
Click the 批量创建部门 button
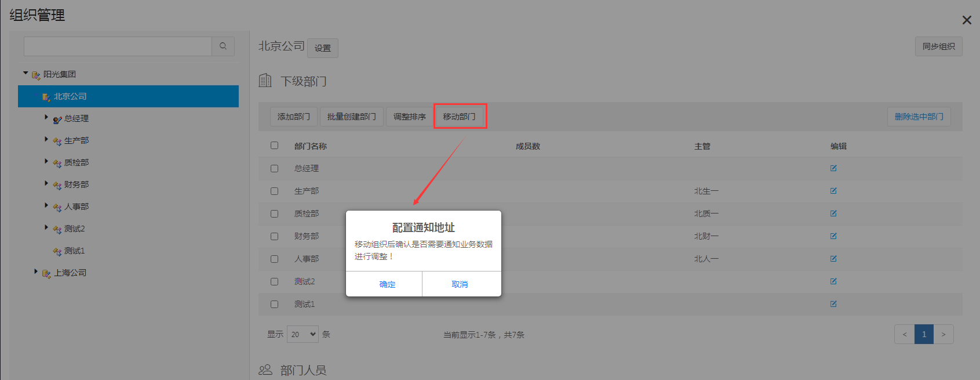[x=351, y=117]
